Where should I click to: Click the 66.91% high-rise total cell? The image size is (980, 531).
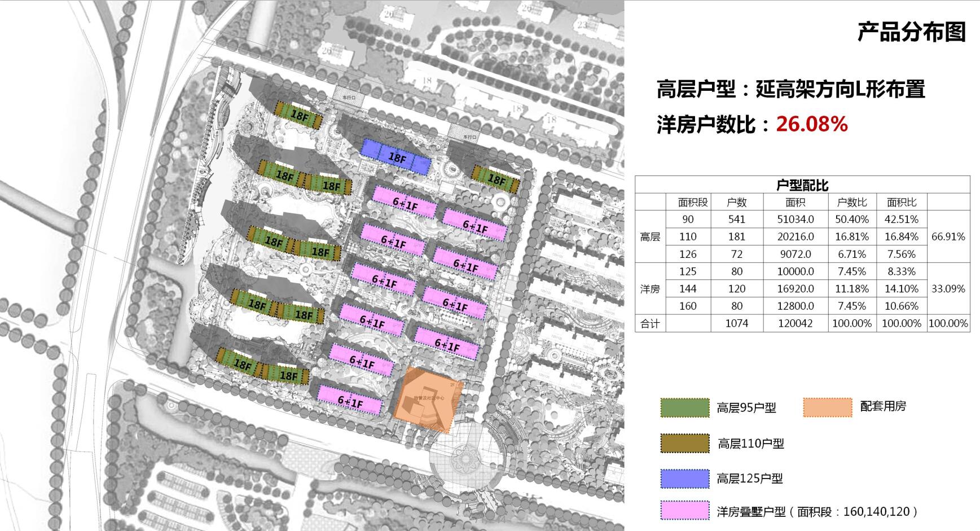[x=948, y=237]
